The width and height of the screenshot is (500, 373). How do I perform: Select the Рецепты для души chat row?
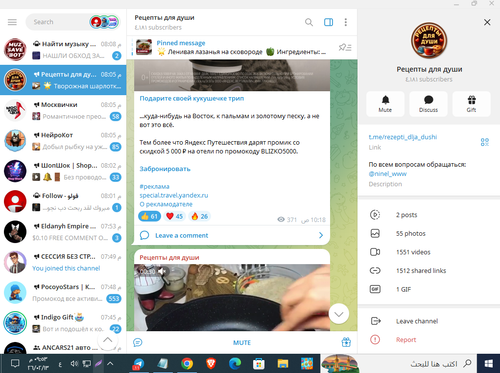[63, 80]
